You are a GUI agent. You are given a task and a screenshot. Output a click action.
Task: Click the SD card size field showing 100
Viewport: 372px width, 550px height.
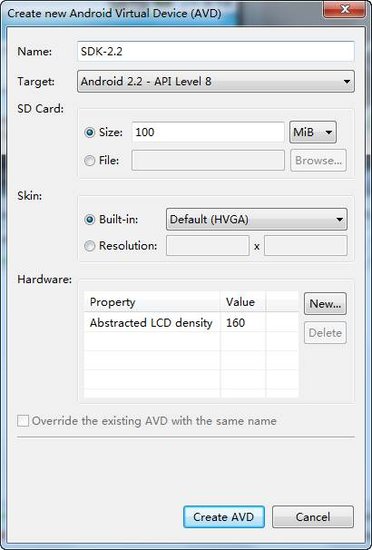(208, 132)
